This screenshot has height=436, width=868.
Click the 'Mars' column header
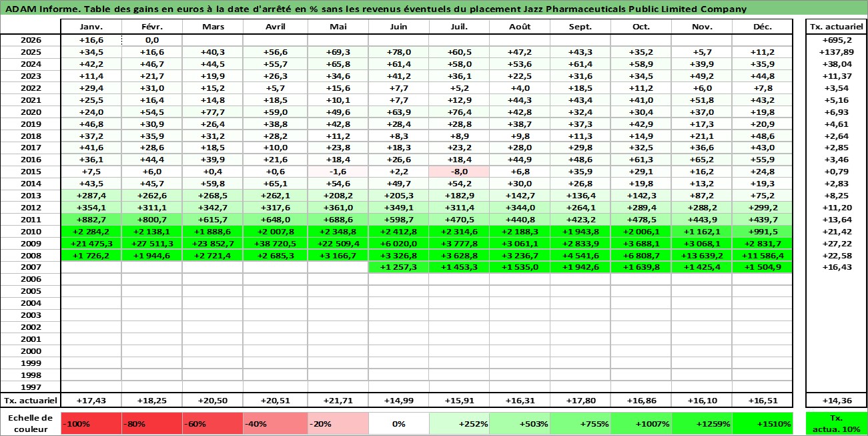tap(212, 27)
